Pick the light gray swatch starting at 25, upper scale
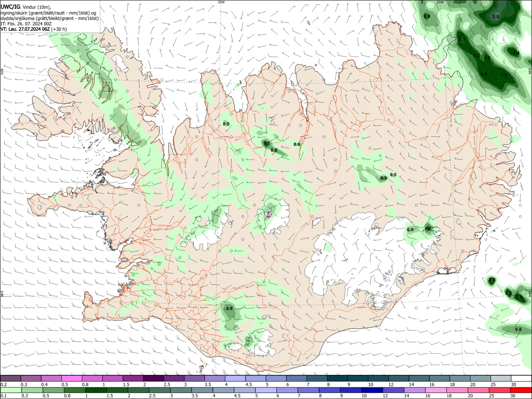This screenshot has width=532, height=399. (x=501, y=379)
